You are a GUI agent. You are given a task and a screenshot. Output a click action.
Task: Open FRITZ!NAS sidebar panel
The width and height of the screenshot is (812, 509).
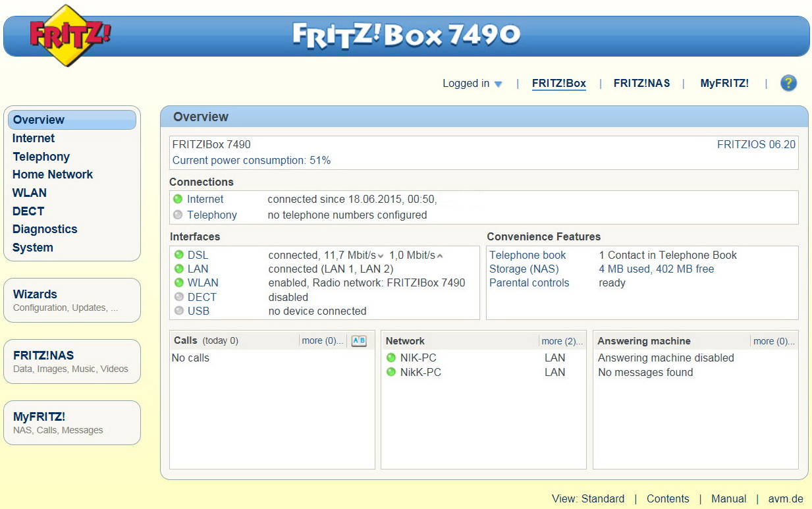72,362
